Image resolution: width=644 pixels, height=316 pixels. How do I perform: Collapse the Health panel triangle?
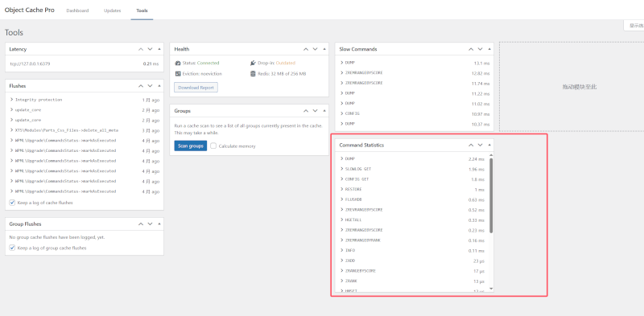click(x=324, y=49)
